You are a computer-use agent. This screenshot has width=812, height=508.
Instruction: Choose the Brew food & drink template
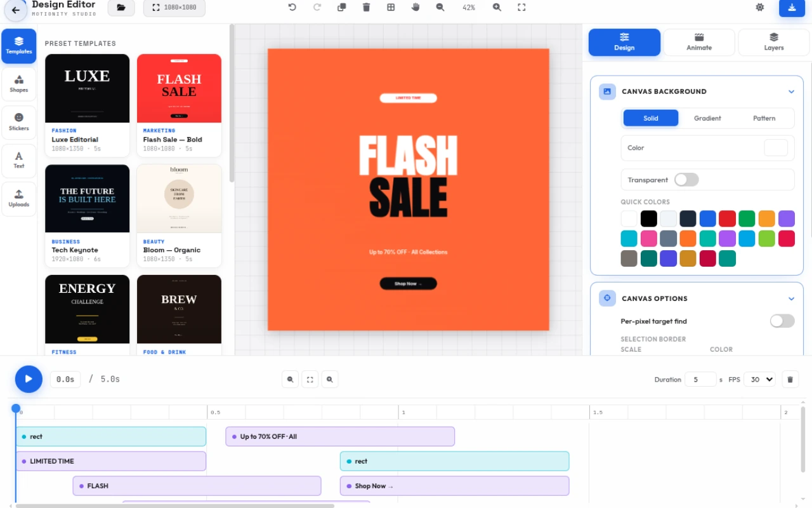tap(179, 315)
